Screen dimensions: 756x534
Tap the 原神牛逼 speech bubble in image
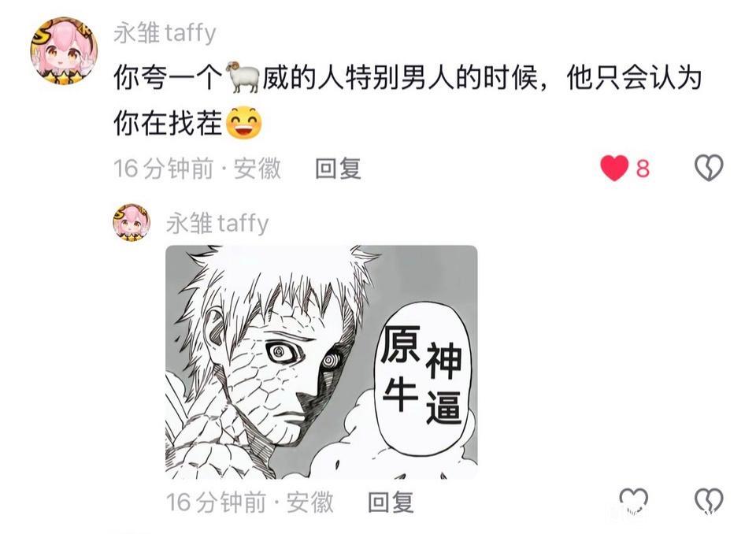click(x=422, y=375)
